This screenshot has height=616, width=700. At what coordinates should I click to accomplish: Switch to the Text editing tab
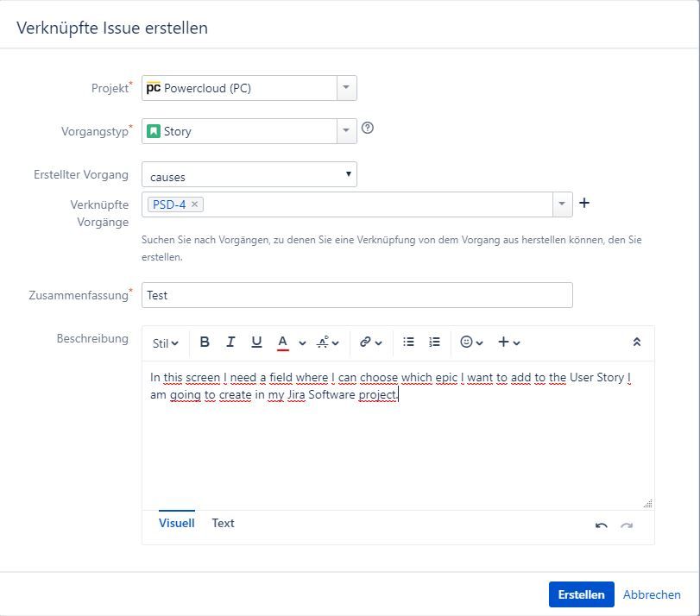tap(223, 523)
